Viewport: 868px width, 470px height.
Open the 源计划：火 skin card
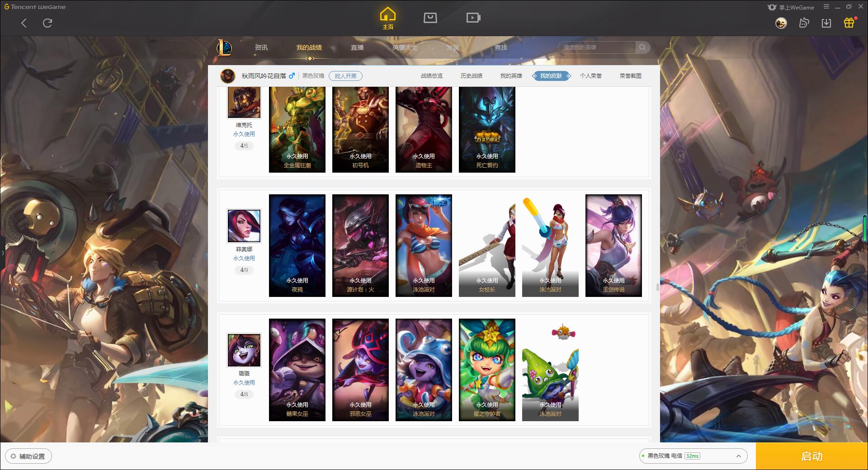(x=360, y=245)
